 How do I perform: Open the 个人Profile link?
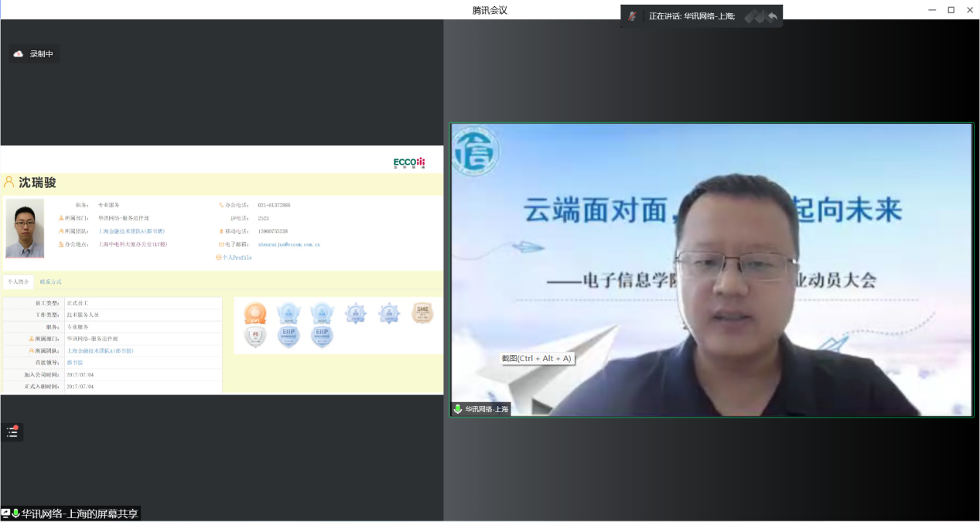[x=237, y=258]
